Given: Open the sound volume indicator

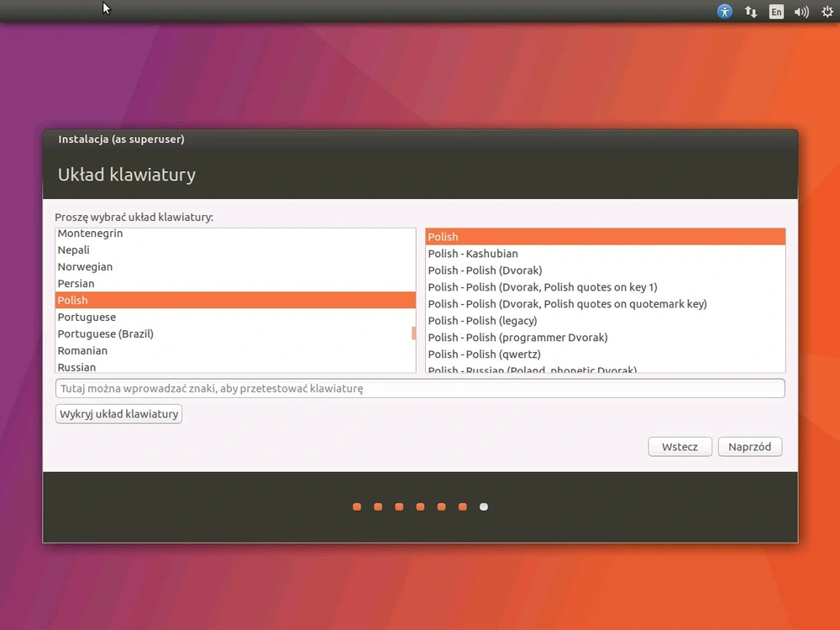Looking at the screenshot, I should pos(801,12).
